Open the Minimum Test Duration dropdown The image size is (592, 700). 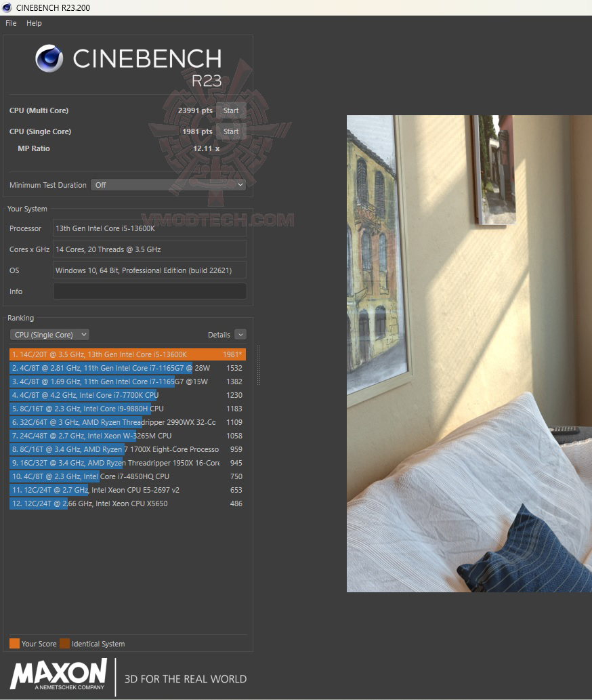(169, 185)
